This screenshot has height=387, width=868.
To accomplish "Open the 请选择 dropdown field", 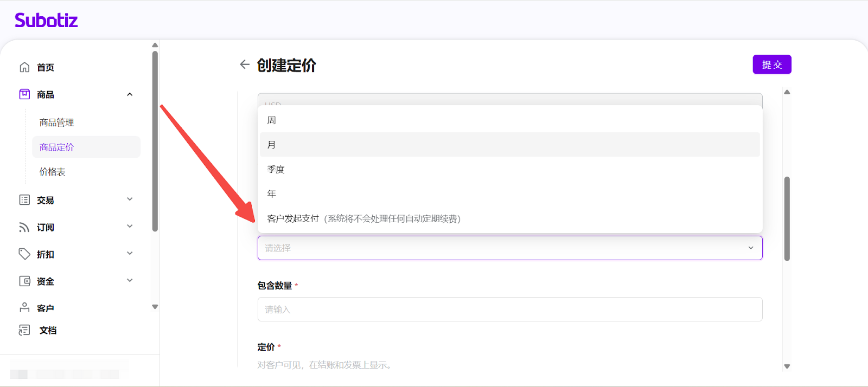I will pyautogui.click(x=509, y=248).
